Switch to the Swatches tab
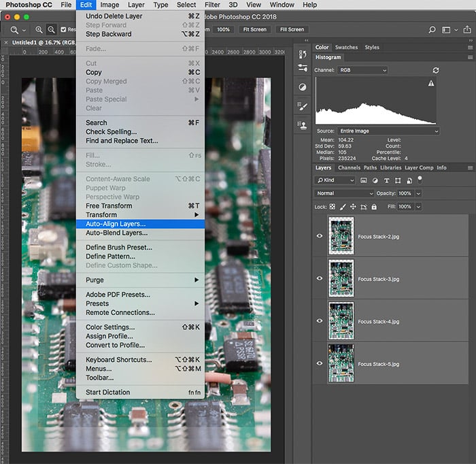Viewport: 476px width, 464px height. pyautogui.click(x=346, y=48)
